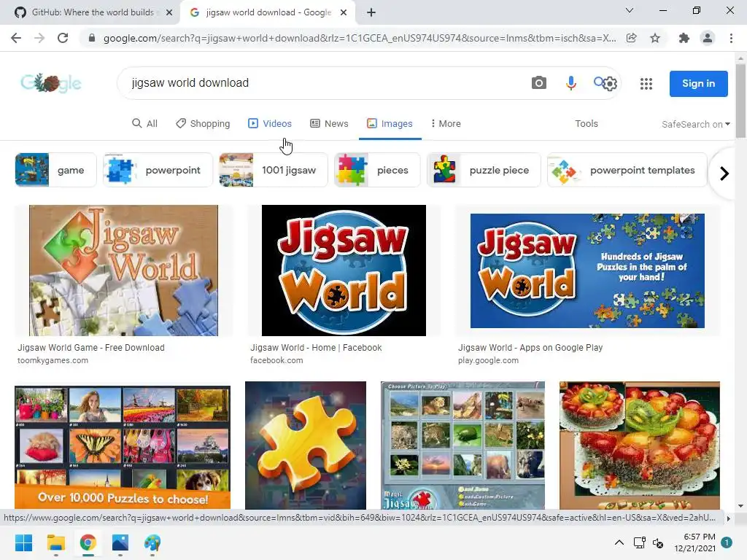
Task: Open Paint app from taskbar
Action: click(152, 542)
